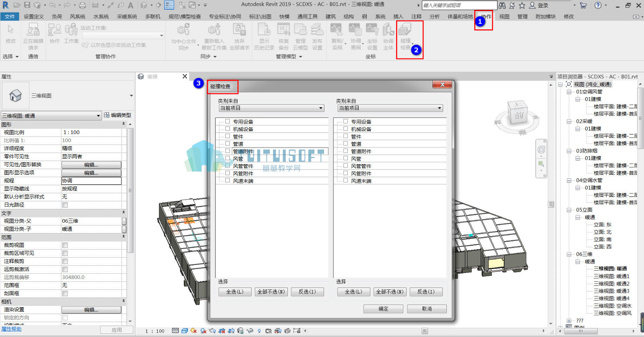Open the 三维视图: 暖通 view selector dropdown
The width and height of the screenshot is (644, 337).
pyautogui.click(x=51, y=116)
